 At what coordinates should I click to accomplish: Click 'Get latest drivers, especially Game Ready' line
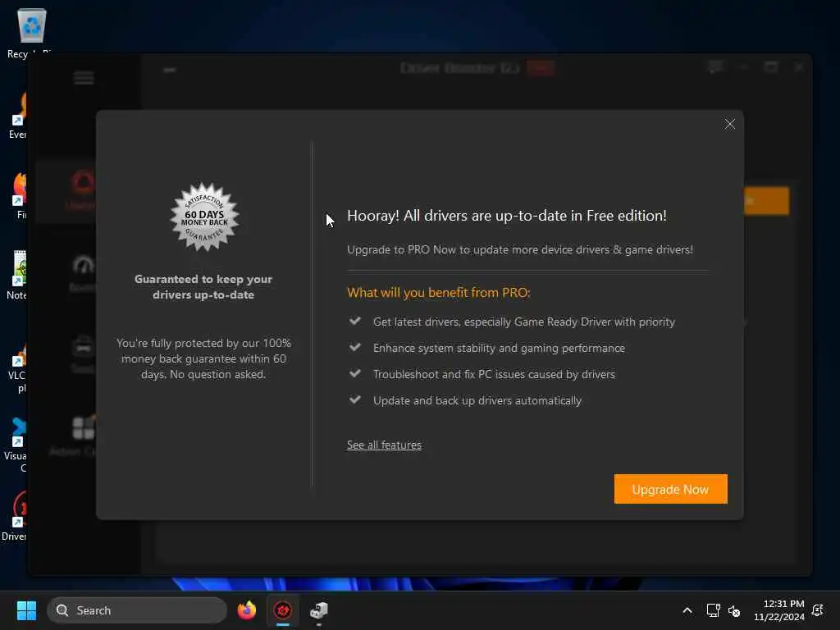click(x=524, y=322)
